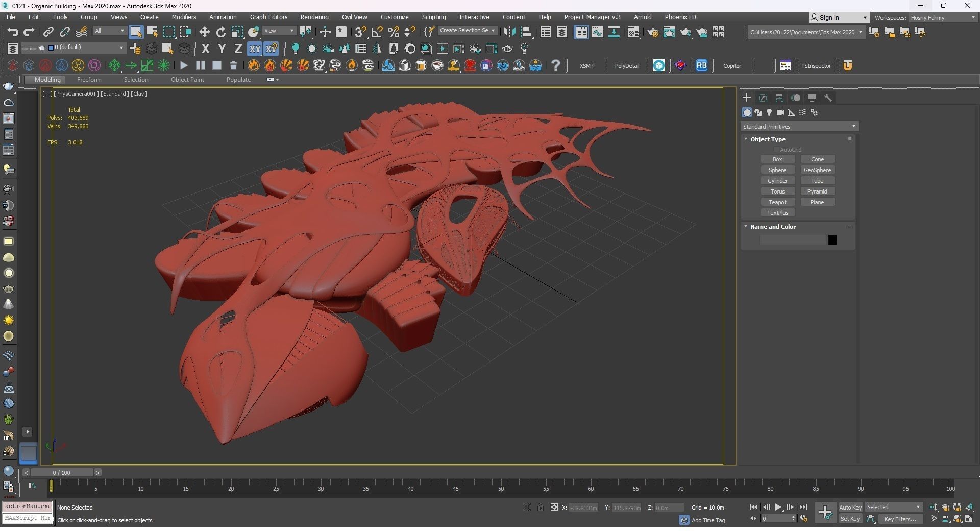Constrain to the Y axis
The image size is (980, 531).
222,49
